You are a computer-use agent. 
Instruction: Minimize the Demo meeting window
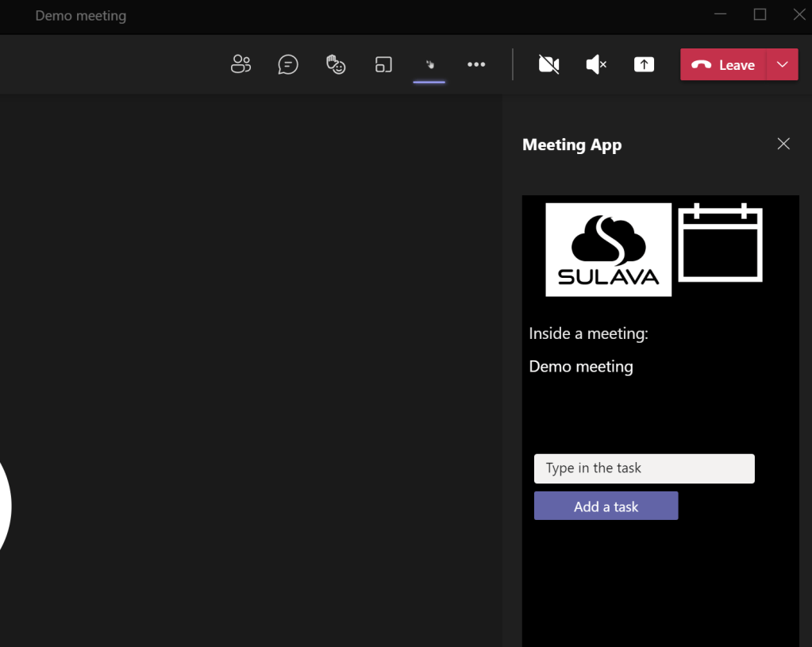(x=721, y=14)
